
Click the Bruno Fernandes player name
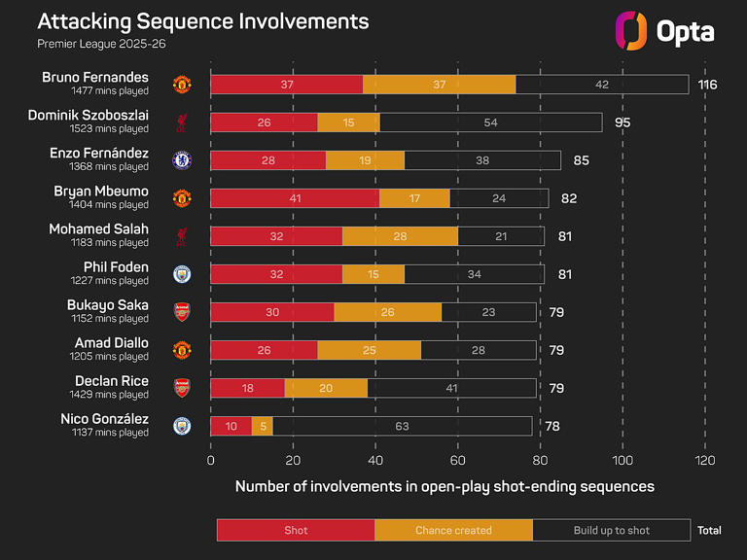[95, 77]
